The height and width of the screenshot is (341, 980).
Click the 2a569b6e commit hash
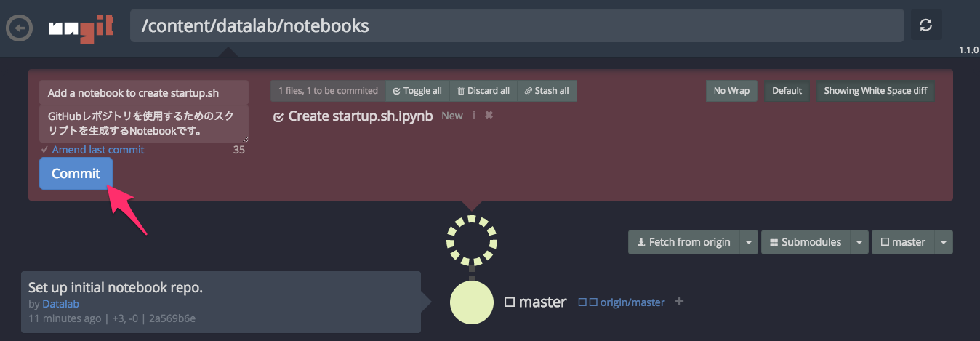coord(172,318)
